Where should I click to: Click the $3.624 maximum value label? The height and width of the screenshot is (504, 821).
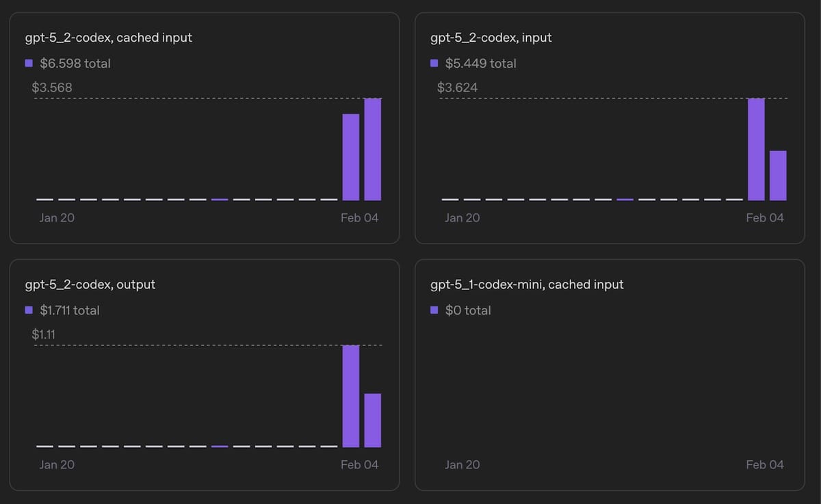tap(457, 88)
